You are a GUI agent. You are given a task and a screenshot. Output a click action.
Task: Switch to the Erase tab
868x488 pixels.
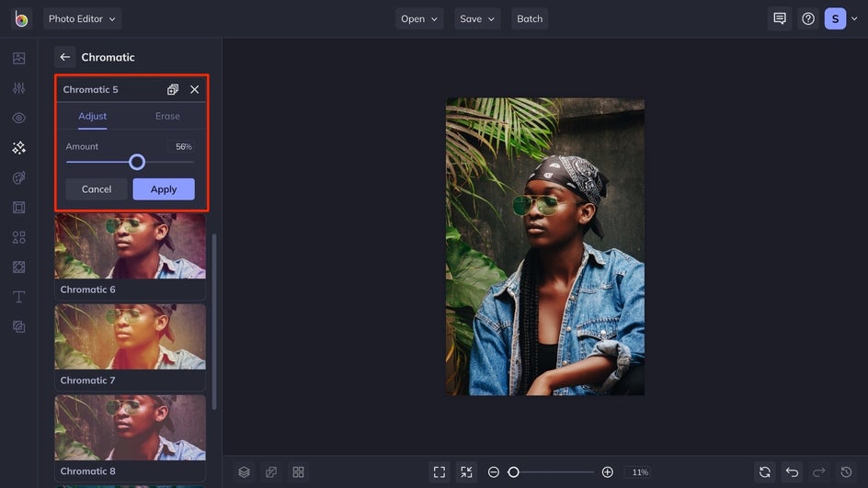tap(167, 116)
